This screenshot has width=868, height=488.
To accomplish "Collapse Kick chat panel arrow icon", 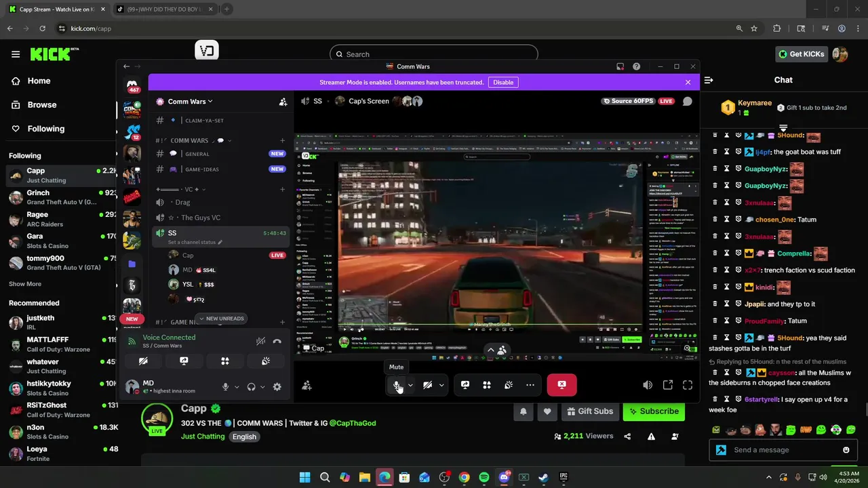I will pos(709,80).
